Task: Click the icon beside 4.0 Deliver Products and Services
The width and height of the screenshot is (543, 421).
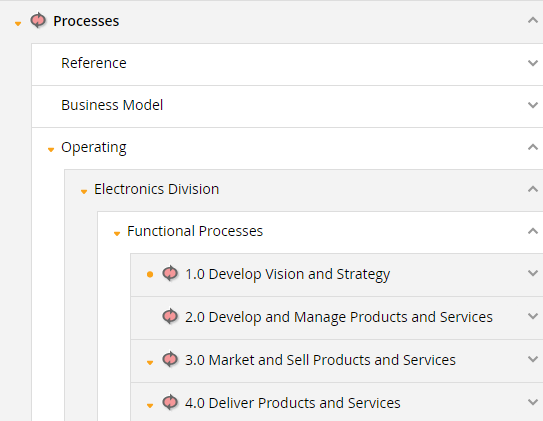Action: point(170,402)
